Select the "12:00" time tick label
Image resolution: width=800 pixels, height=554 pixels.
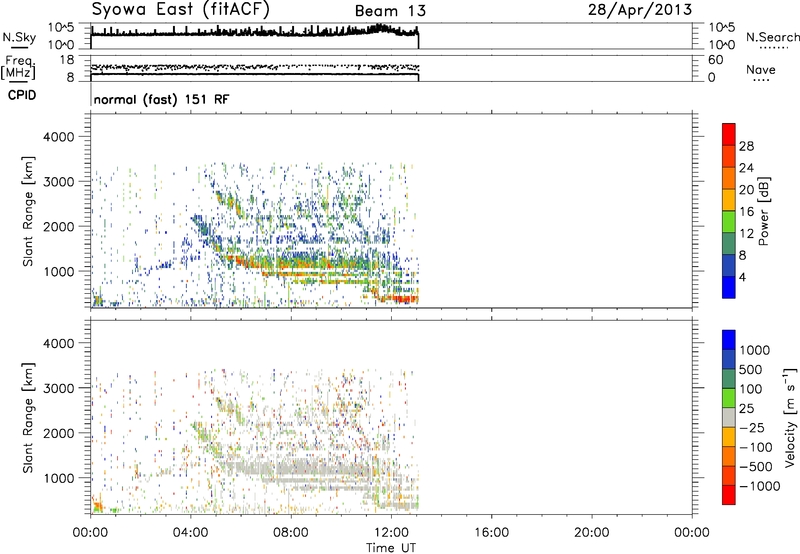click(391, 533)
